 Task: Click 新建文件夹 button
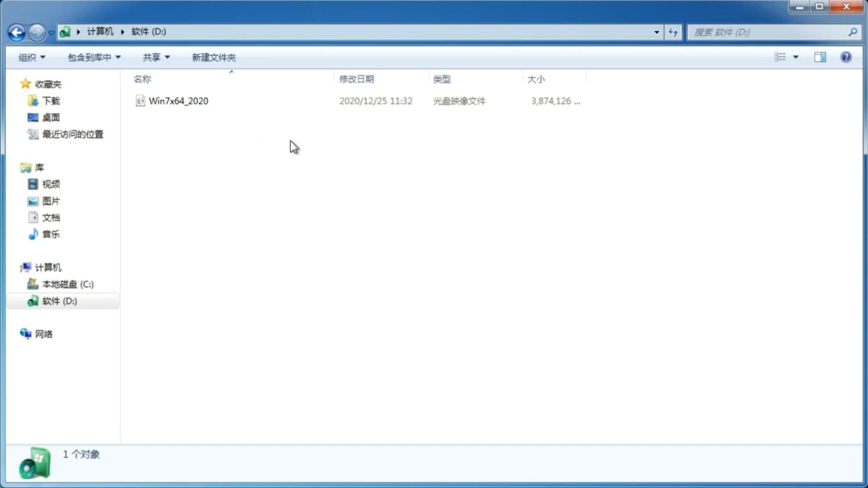(x=213, y=57)
